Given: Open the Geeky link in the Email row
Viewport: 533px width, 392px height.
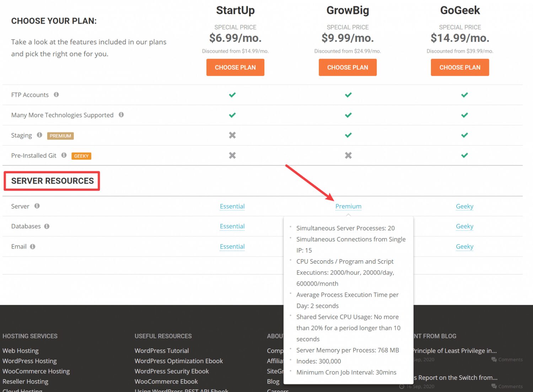Looking at the screenshot, I should click(464, 246).
